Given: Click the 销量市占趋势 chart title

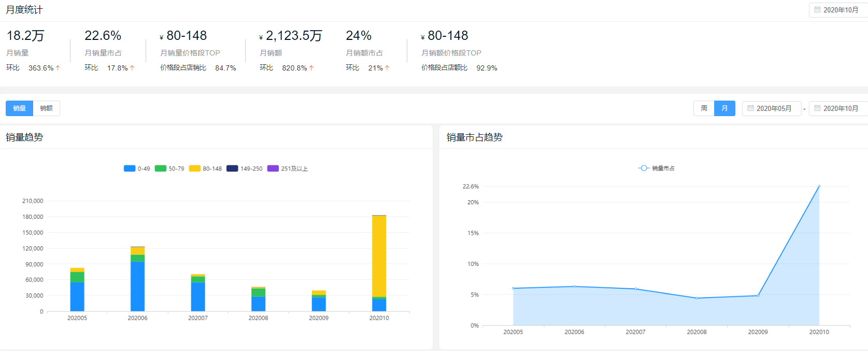Looking at the screenshot, I should point(475,137).
